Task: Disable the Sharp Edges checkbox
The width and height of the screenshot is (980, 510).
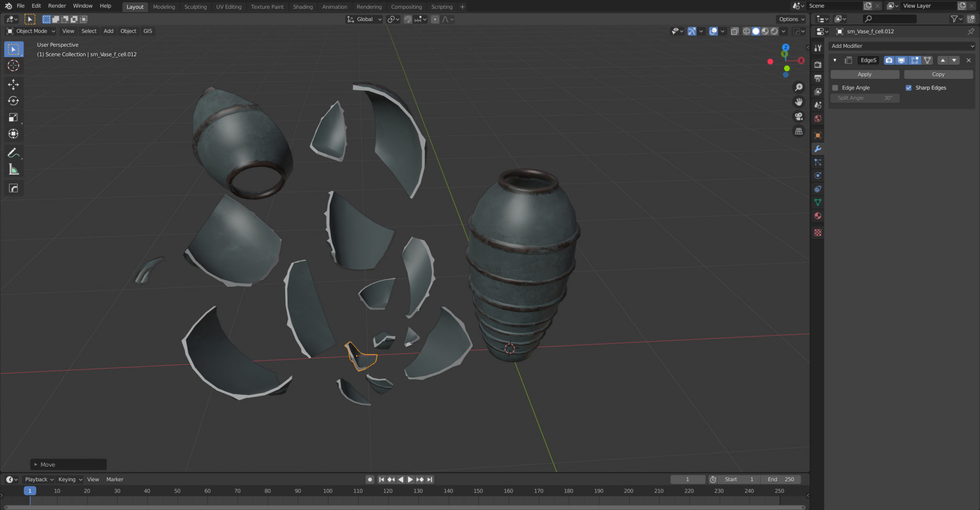Action: pyautogui.click(x=909, y=88)
